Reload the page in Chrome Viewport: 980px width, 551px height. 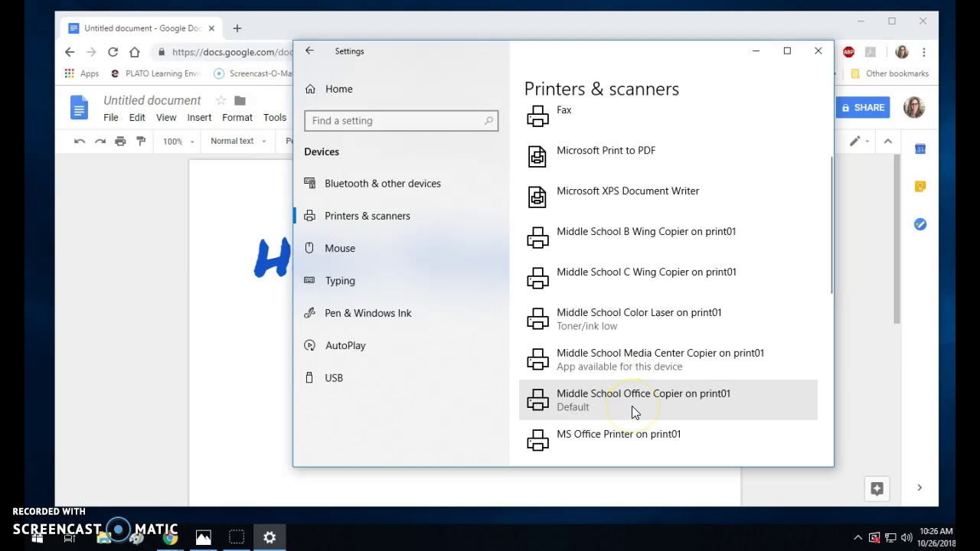coord(113,52)
